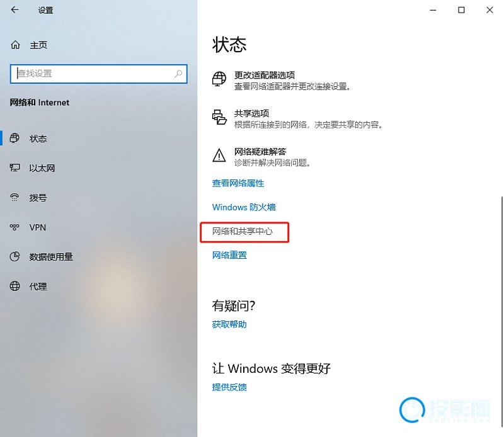
Task: Open the 查看网络属性 link
Action: [x=238, y=183]
